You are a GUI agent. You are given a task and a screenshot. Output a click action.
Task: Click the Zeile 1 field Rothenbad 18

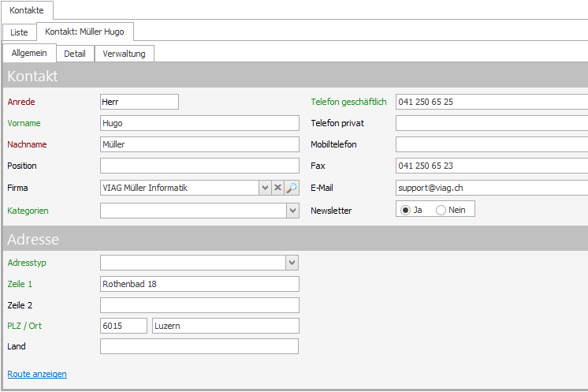(x=199, y=284)
